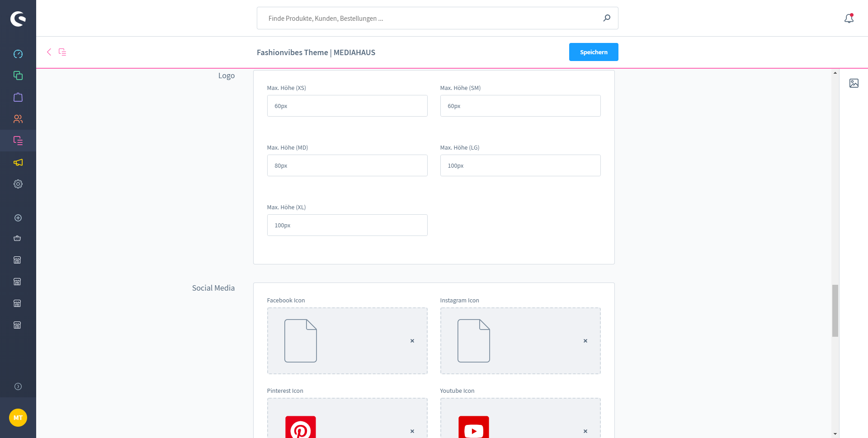Open the Marketing megaphone icon
This screenshot has width=868, height=438.
click(x=18, y=162)
